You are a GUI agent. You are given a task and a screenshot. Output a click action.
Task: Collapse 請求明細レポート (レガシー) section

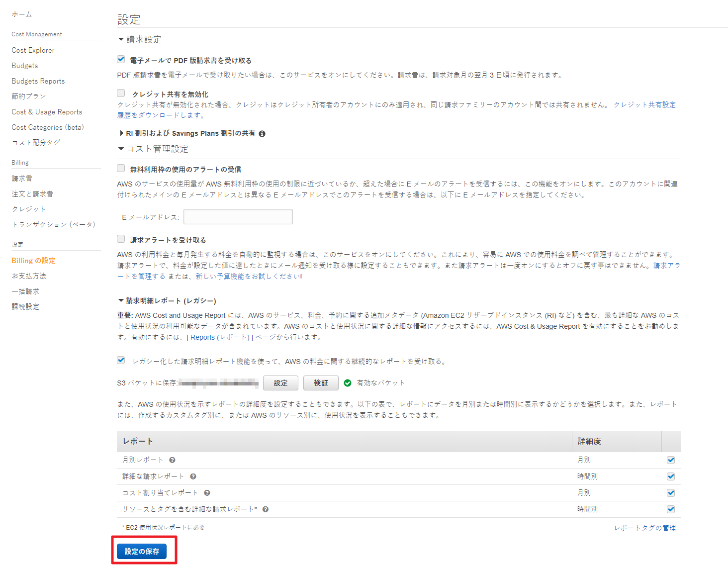[121, 300]
